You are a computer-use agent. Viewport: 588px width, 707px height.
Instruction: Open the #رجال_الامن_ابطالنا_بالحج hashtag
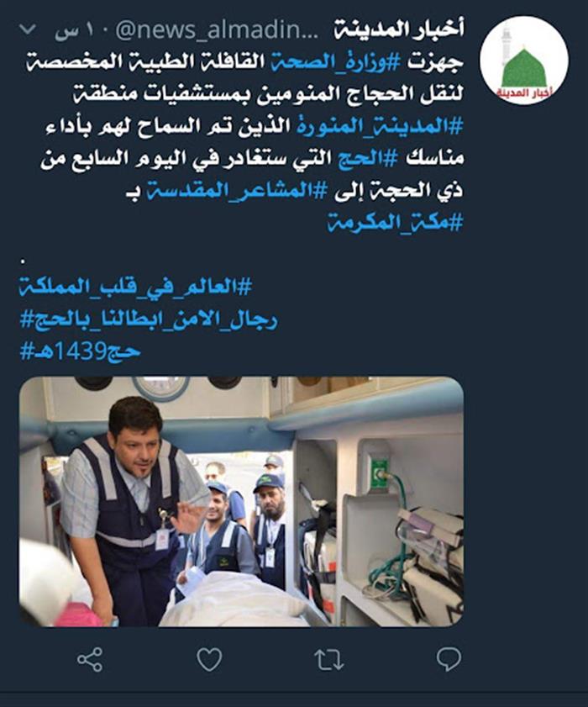tap(149, 319)
